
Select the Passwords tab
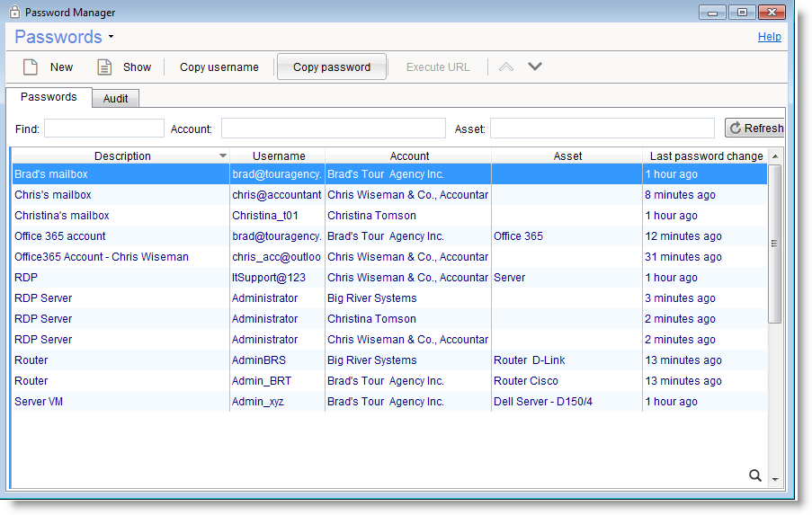click(49, 97)
